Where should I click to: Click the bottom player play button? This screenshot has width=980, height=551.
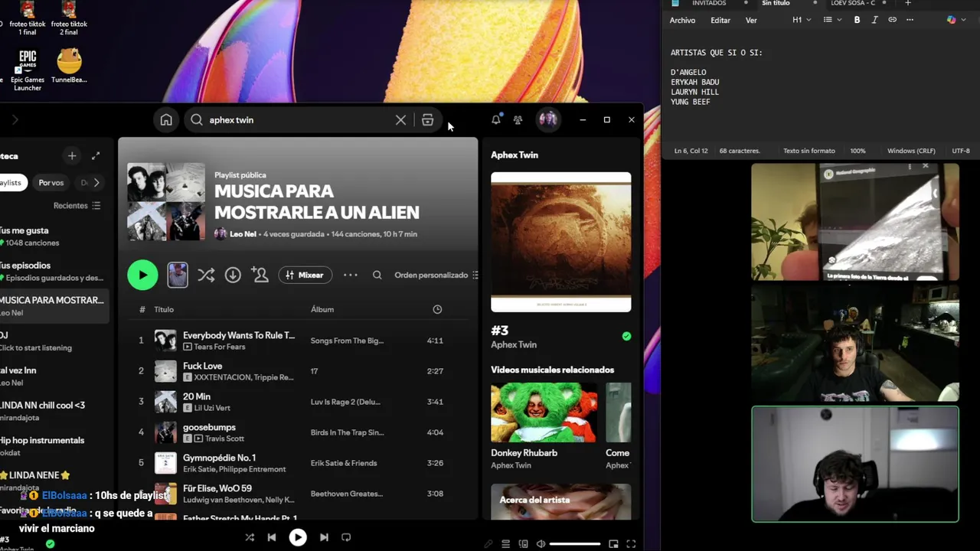(x=298, y=538)
